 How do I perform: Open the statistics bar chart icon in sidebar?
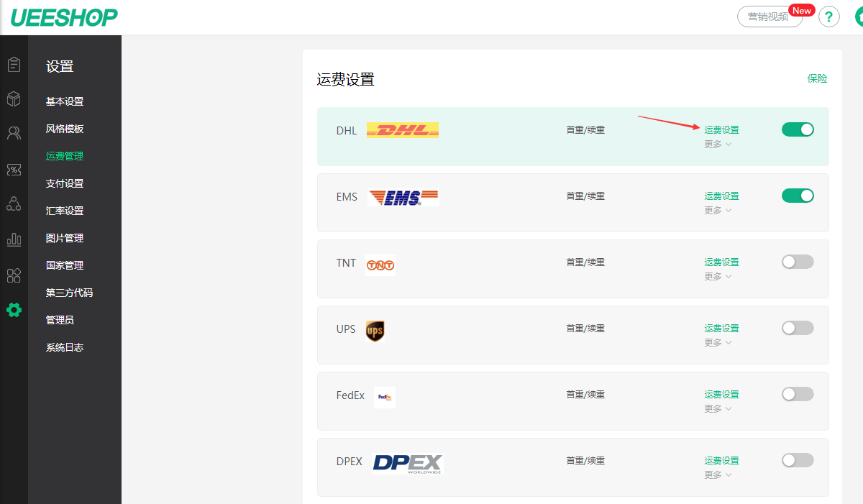point(14,239)
